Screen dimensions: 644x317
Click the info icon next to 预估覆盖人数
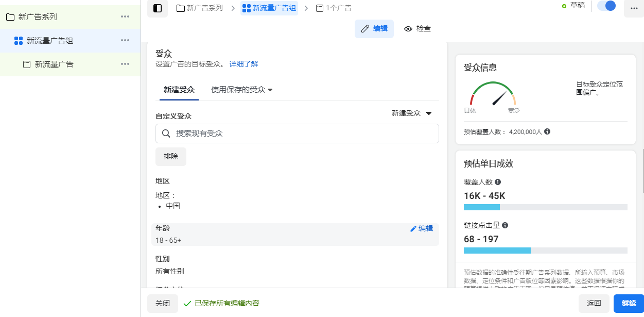click(x=547, y=131)
